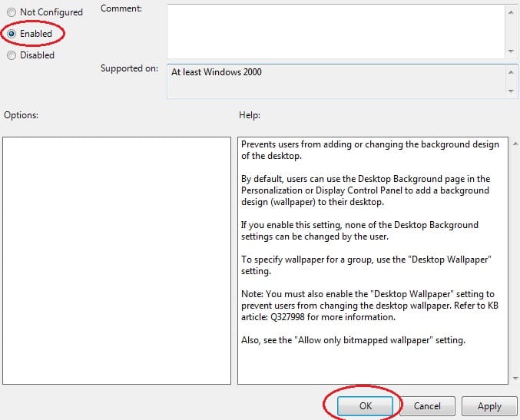Select the Enabled radio button

(12, 34)
